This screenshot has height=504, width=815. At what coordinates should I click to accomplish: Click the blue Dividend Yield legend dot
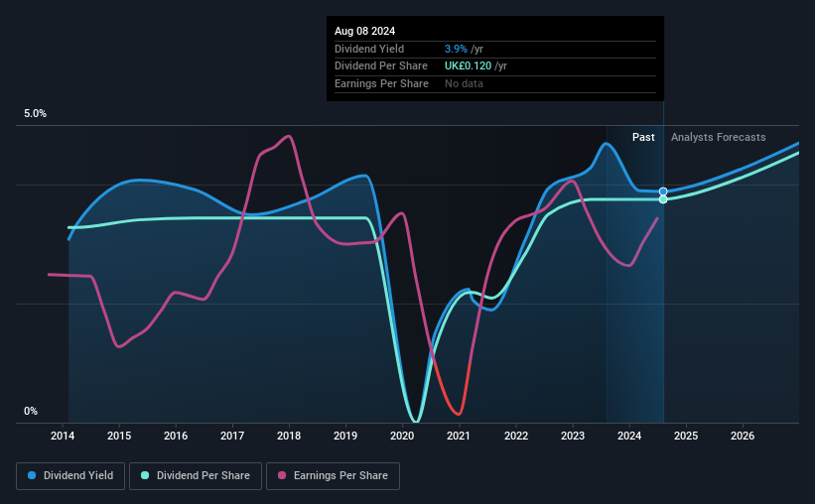[32, 475]
